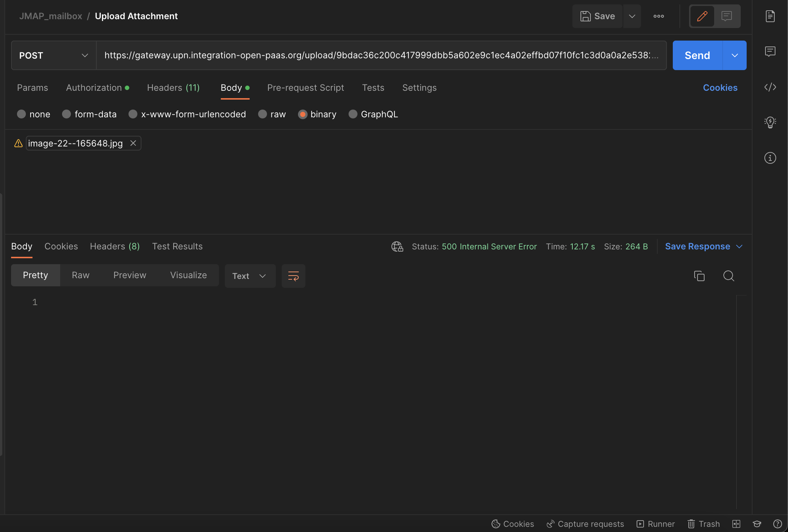
Task: Toggle response text wrapping
Action: point(293,276)
